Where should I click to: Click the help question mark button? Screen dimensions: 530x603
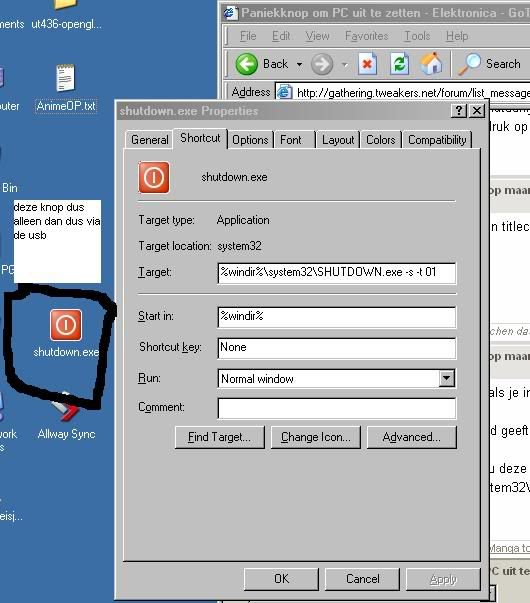pos(458,111)
